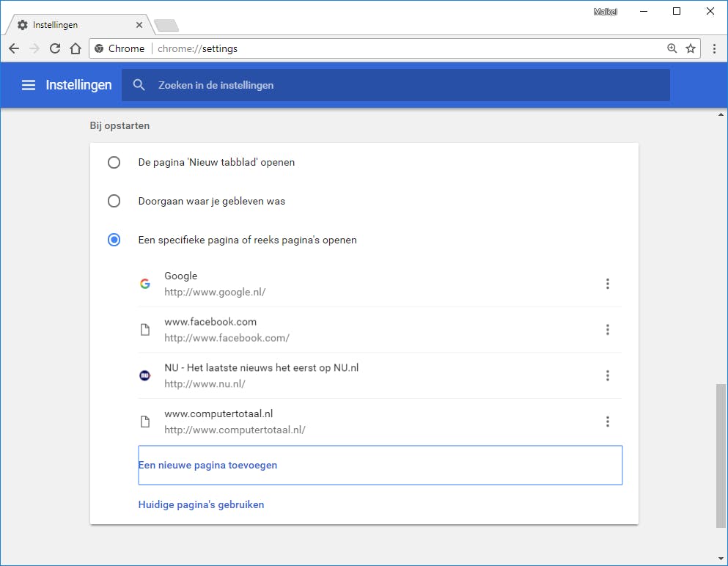Click "Huidige pagina's gebruiken" link
728x566 pixels.
click(x=201, y=504)
